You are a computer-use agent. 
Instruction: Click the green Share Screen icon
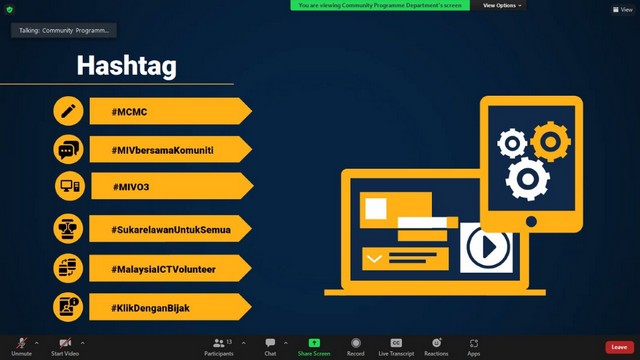(314, 343)
